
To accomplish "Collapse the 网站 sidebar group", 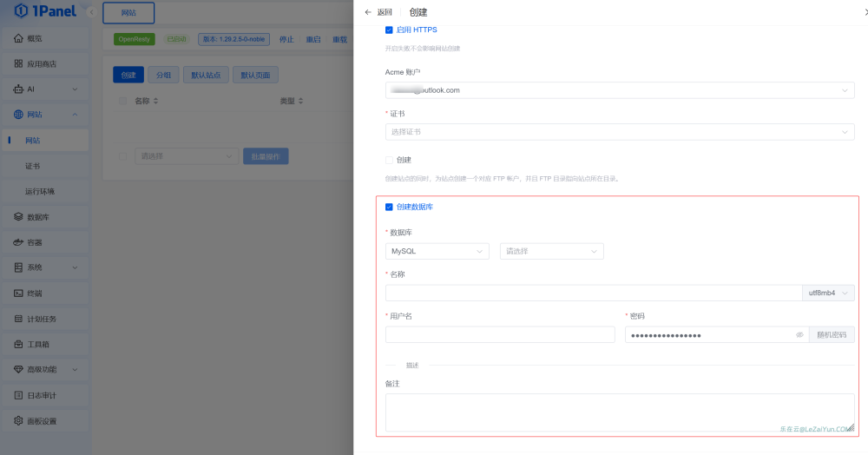I will [x=76, y=115].
